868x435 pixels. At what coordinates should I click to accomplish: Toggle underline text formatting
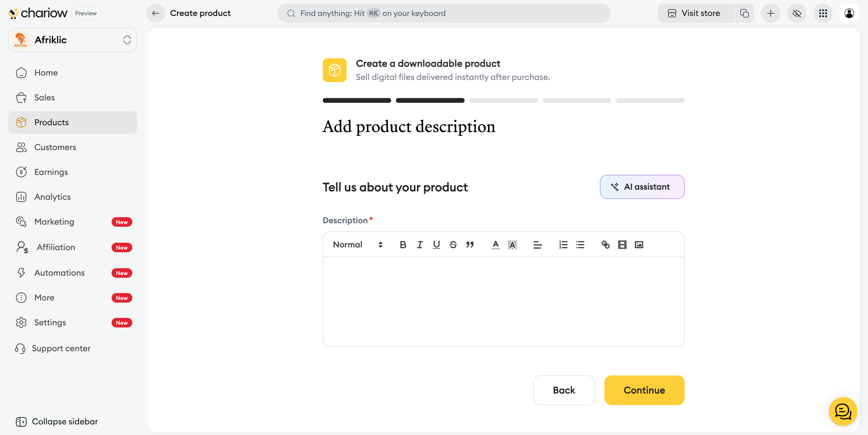coord(436,244)
